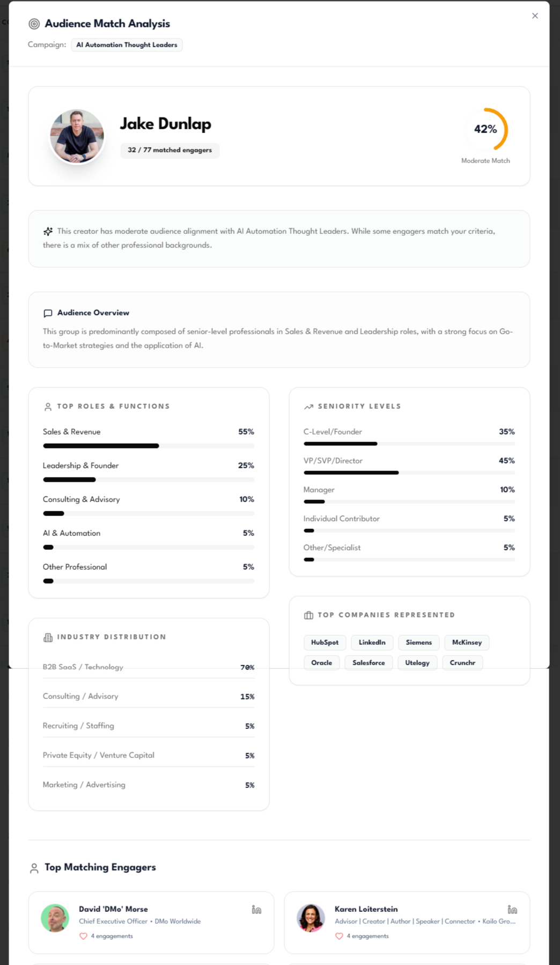Click Karen Loiterstein's name link
Viewport: 560px width, 965px height.
(x=366, y=909)
